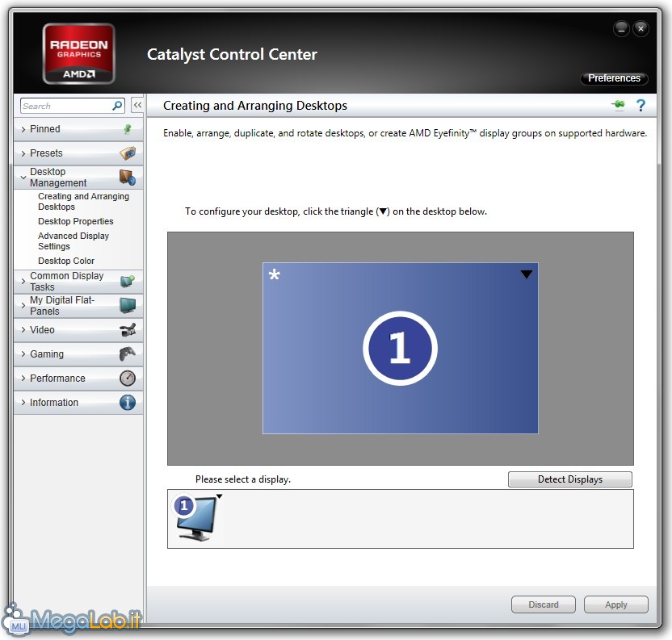Open Advanced Display Settings page
Screen dimensions: 672x640
(x=73, y=241)
